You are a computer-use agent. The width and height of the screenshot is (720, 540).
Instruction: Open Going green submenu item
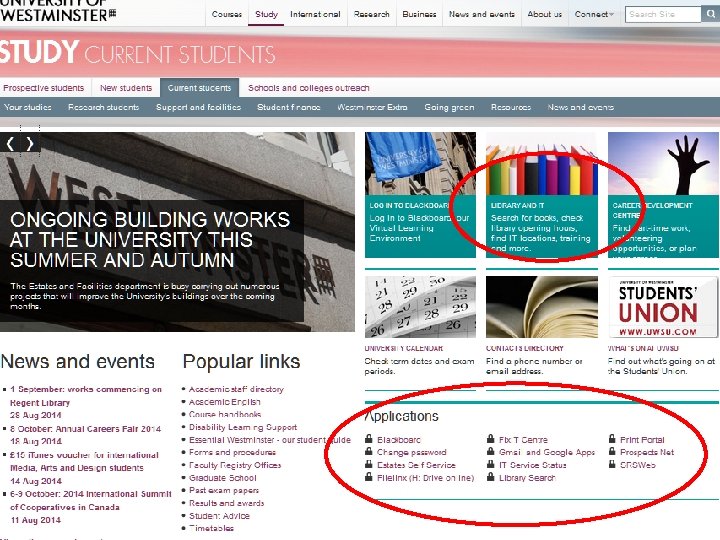pyautogui.click(x=449, y=107)
